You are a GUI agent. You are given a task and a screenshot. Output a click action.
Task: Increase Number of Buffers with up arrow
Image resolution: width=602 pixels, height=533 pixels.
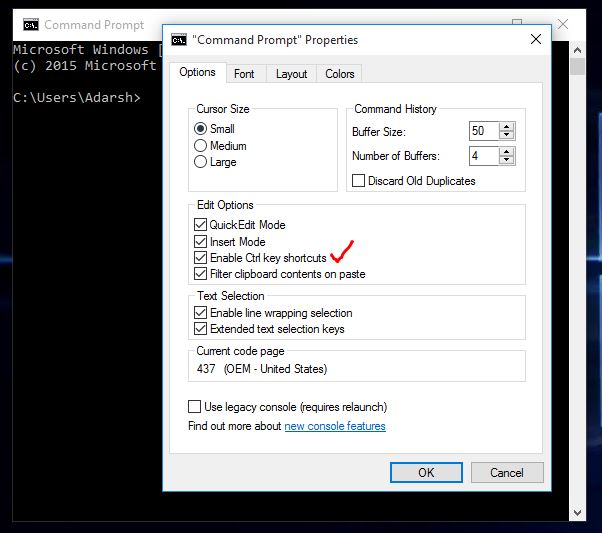(507, 151)
